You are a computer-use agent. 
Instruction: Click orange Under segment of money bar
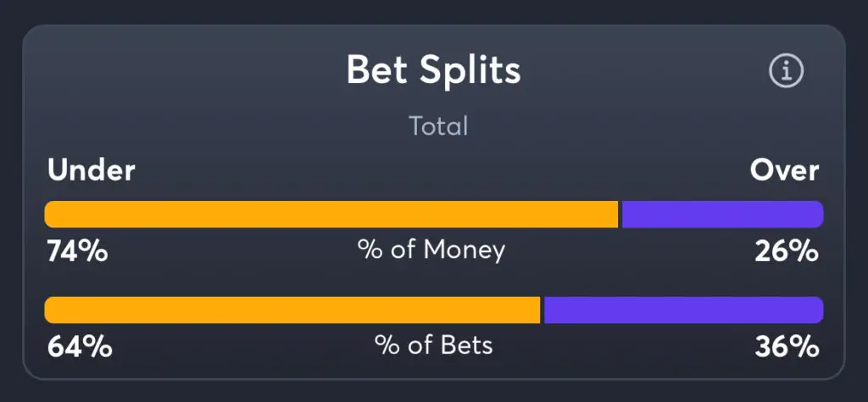point(331,215)
